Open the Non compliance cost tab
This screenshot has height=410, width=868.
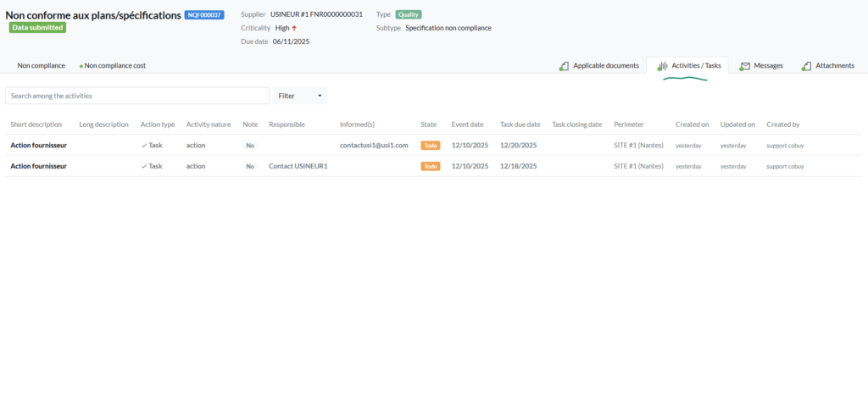(x=114, y=65)
